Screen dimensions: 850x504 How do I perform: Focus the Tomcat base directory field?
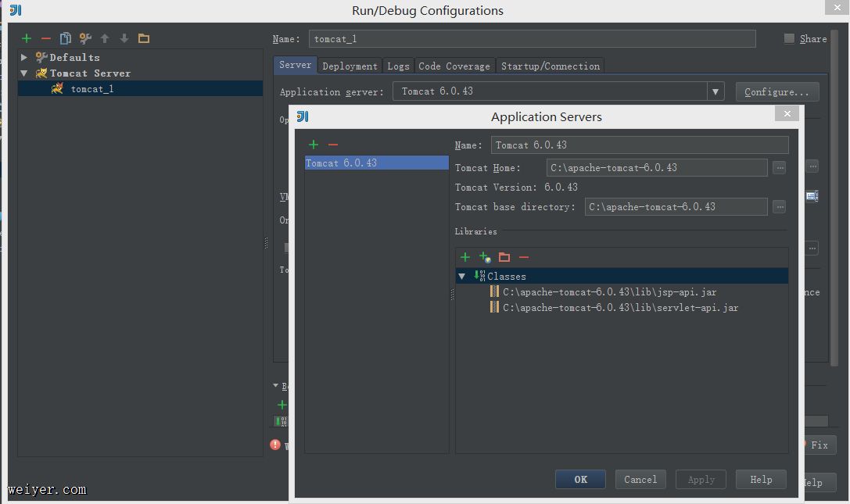tap(676, 207)
